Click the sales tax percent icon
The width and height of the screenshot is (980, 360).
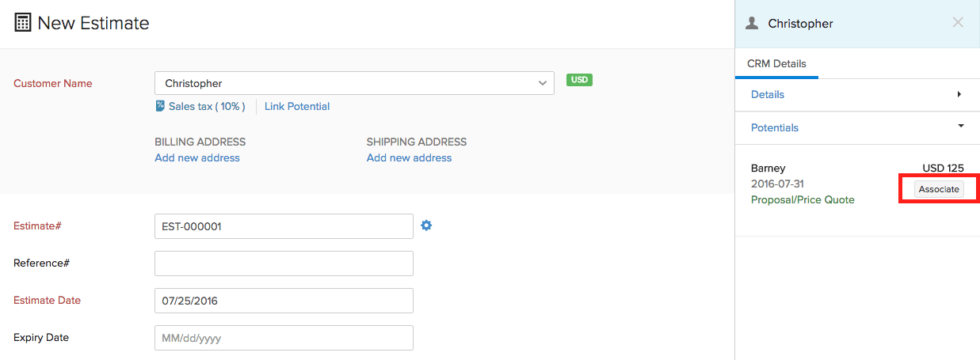tap(160, 106)
